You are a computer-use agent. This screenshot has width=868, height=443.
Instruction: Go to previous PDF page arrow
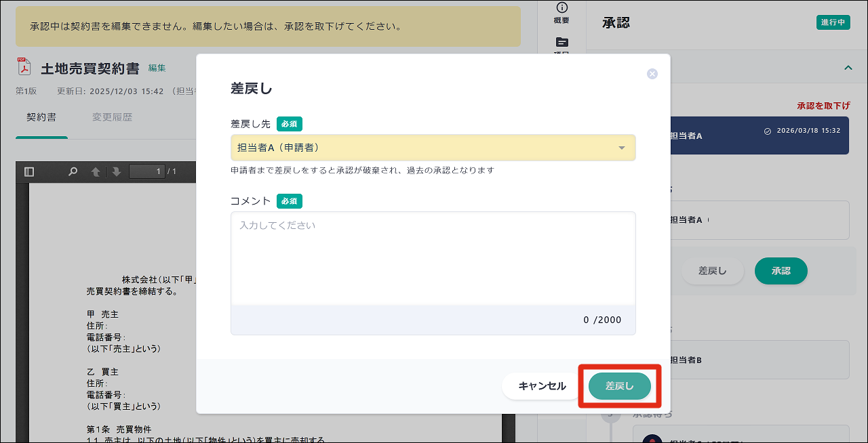(x=96, y=172)
